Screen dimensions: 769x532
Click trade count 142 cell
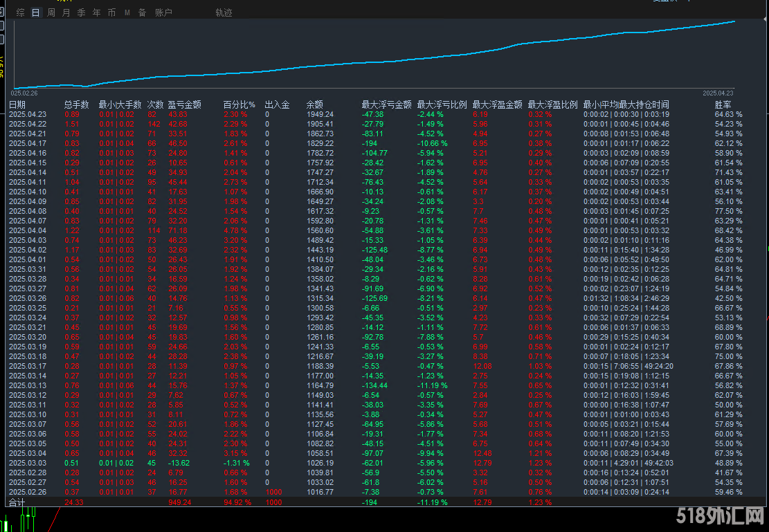154,124
